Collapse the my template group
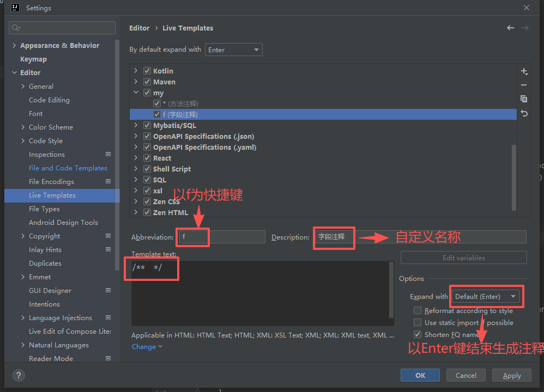 point(136,93)
